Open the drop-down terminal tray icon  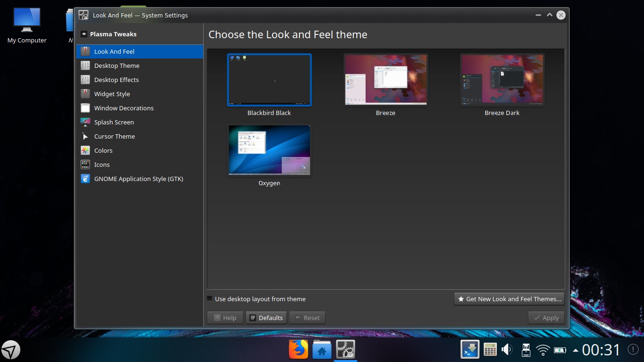pos(470,350)
